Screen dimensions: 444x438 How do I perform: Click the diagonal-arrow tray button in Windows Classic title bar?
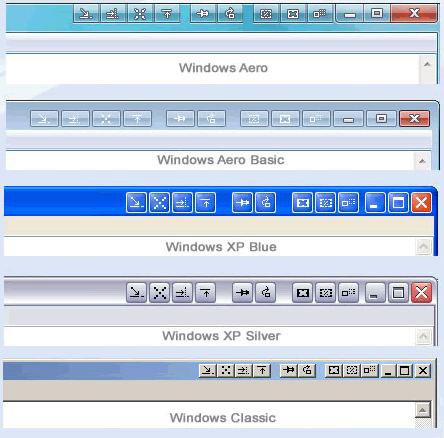208,370
